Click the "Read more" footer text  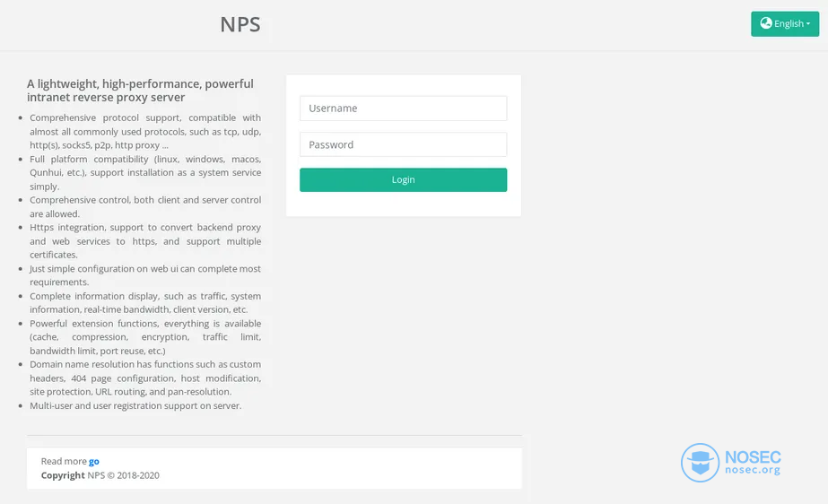click(x=64, y=461)
